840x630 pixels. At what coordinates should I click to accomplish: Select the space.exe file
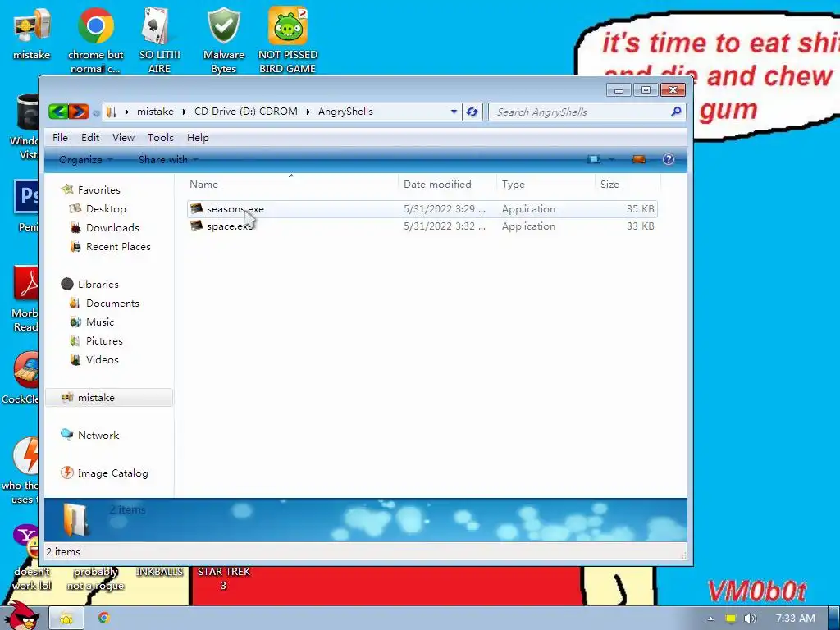[x=422, y=226]
